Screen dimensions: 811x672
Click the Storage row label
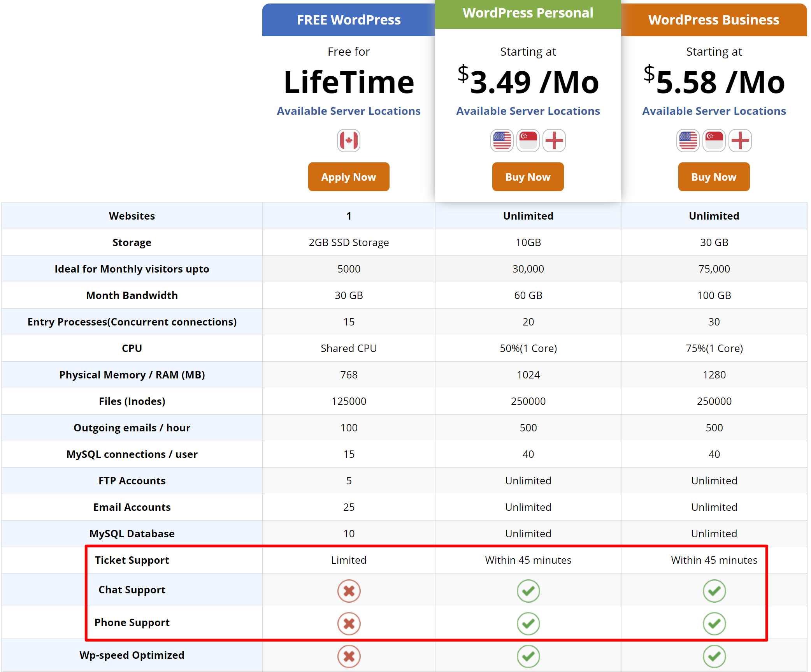click(132, 243)
